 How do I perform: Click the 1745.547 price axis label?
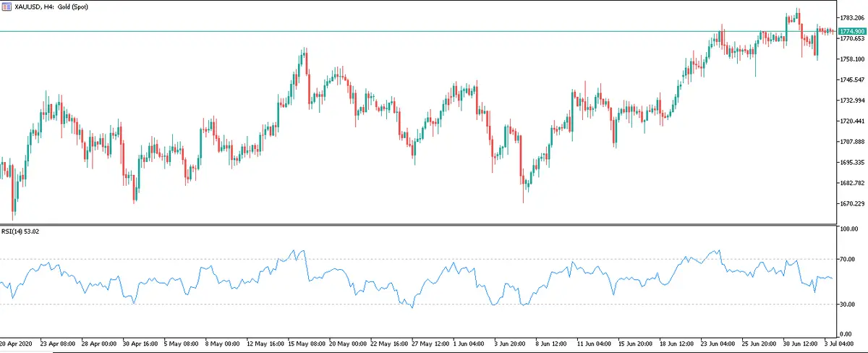(850, 80)
